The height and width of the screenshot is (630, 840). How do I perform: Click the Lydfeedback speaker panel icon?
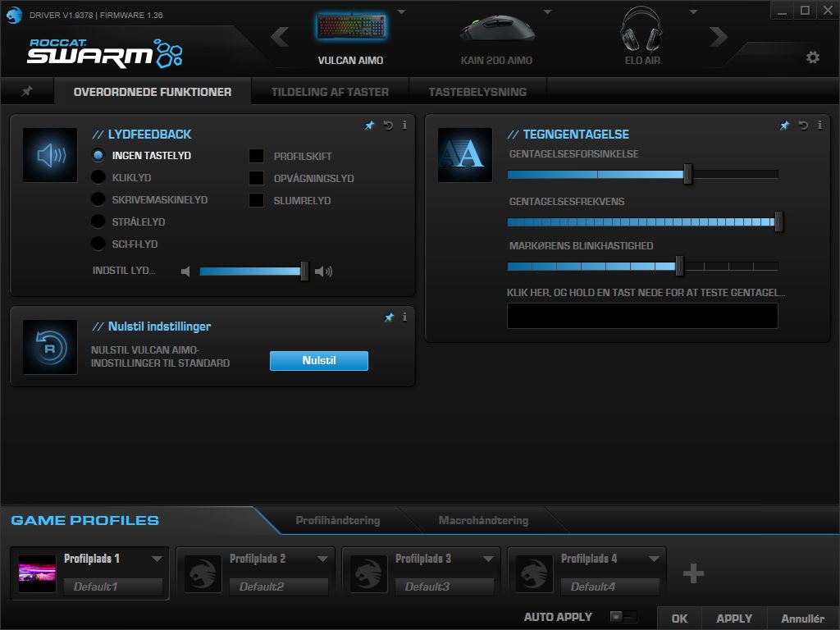click(50, 155)
